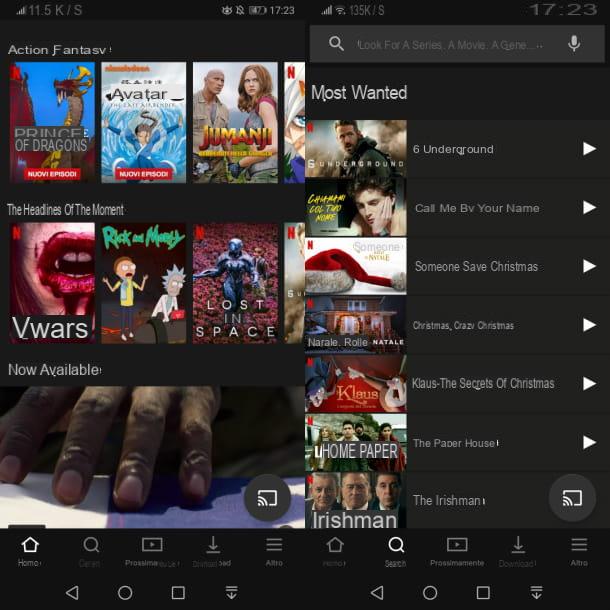The image size is (610, 610).
Task: Tap Android back button on right screen
Action: [377, 592]
